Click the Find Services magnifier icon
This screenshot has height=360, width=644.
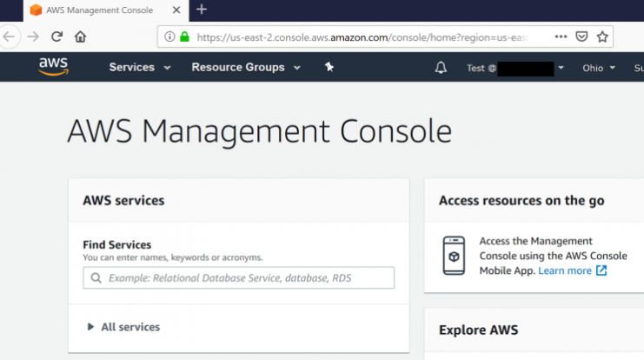coord(96,278)
